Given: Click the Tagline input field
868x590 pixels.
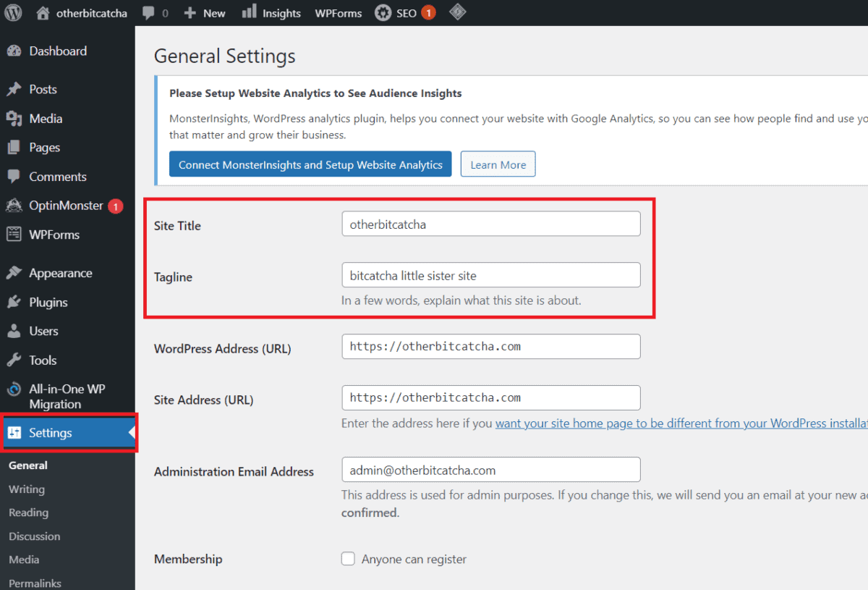Looking at the screenshot, I should pyautogui.click(x=491, y=275).
